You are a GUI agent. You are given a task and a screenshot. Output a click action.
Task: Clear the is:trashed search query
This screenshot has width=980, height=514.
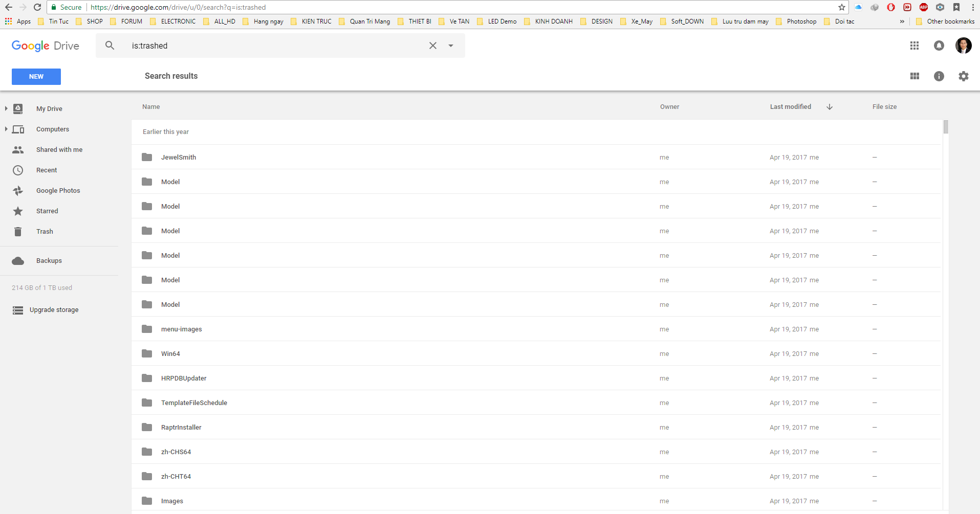tap(433, 46)
